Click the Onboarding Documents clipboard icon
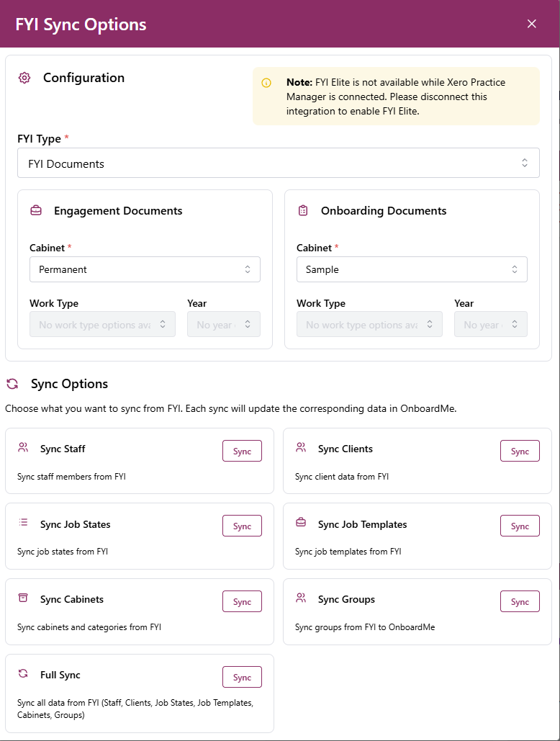 (x=303, y=211)
